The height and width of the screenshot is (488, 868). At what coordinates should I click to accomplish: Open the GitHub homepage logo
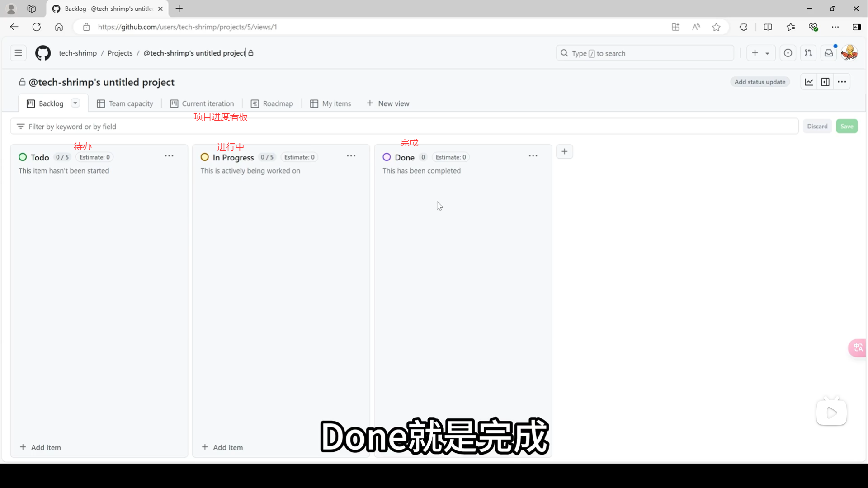pyautogui.click(x=43, y=53)
